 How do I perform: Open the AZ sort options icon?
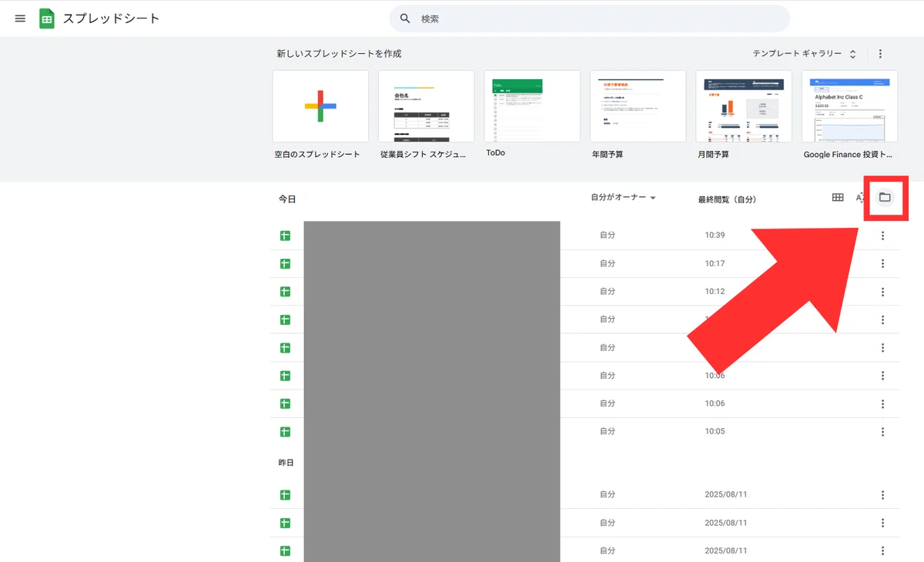(x=862, y=198)
